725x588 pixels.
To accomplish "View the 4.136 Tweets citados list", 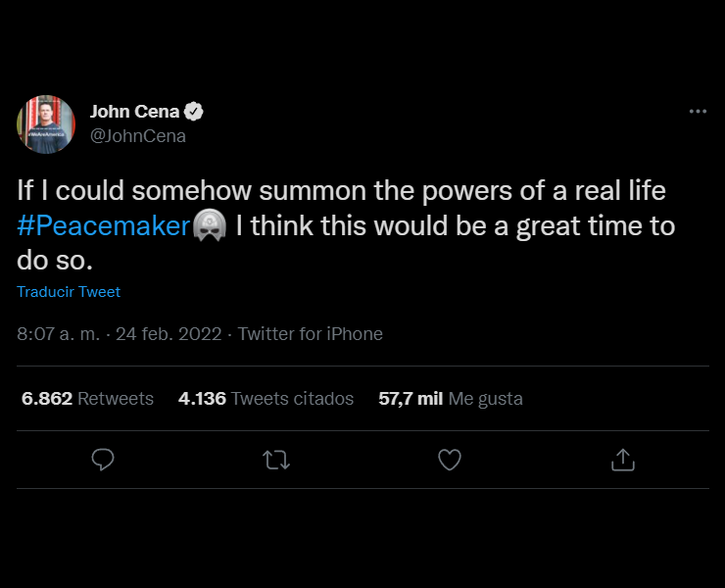I will 266,399.
